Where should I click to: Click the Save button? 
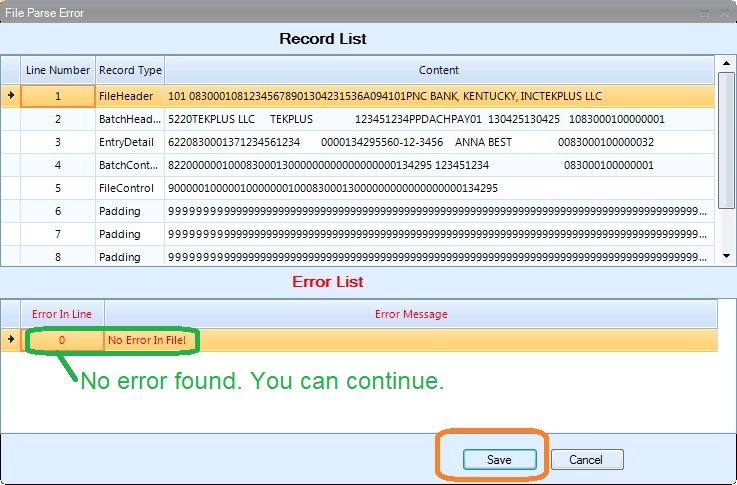[x=499, y=459]
